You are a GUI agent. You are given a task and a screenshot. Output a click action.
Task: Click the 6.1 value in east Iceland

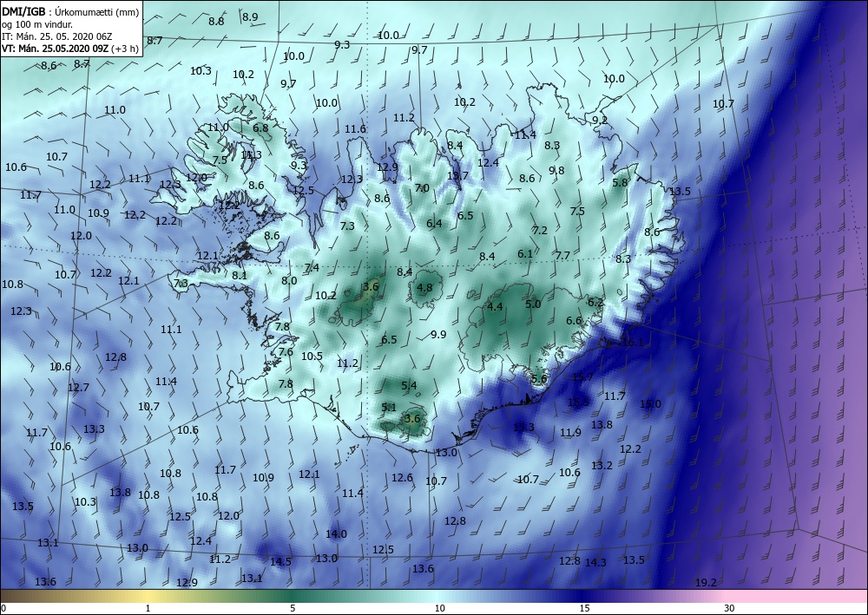pyautogui.click(x=525, y=254)
